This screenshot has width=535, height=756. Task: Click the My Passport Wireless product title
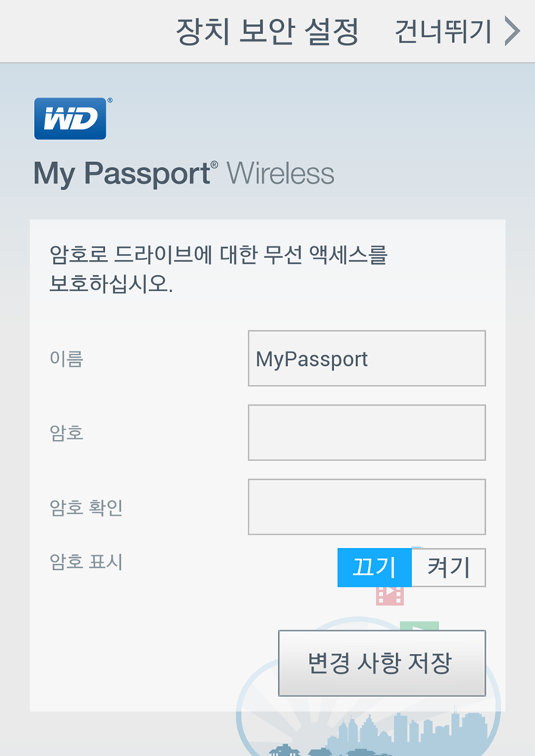184,174
